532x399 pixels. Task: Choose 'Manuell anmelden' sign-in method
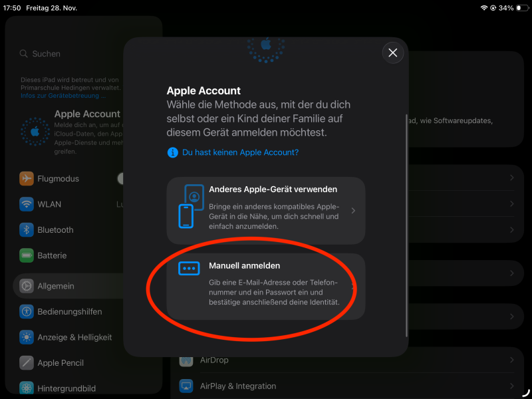266,286
